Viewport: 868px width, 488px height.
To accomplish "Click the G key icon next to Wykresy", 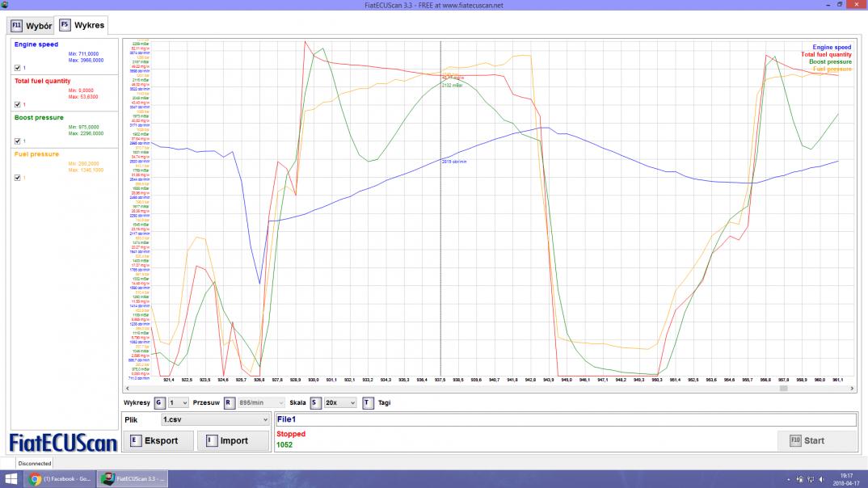I will tap(159, 402).
